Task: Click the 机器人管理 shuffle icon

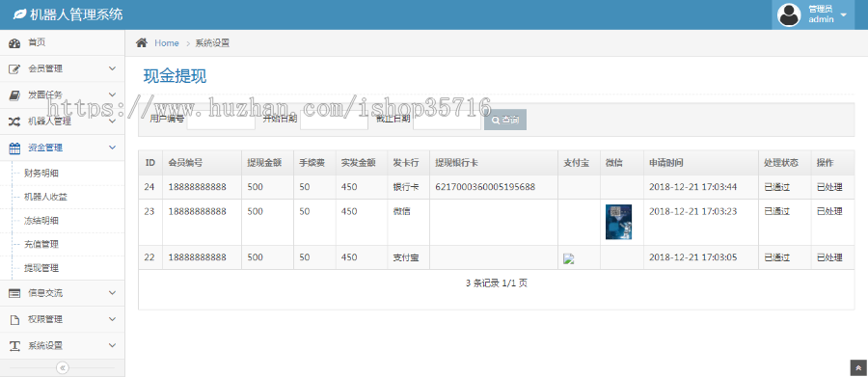Action: pos(14,121)
